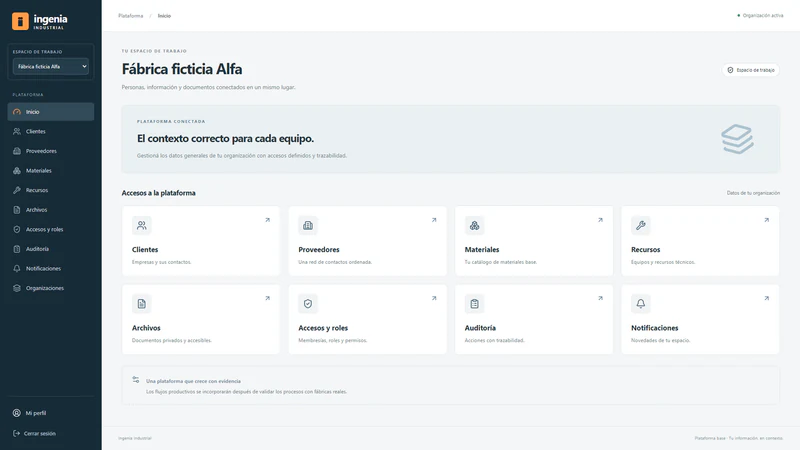800x450 pixels.
Task: Open Materiales from the sidebar menu
Action: (51, 170)
